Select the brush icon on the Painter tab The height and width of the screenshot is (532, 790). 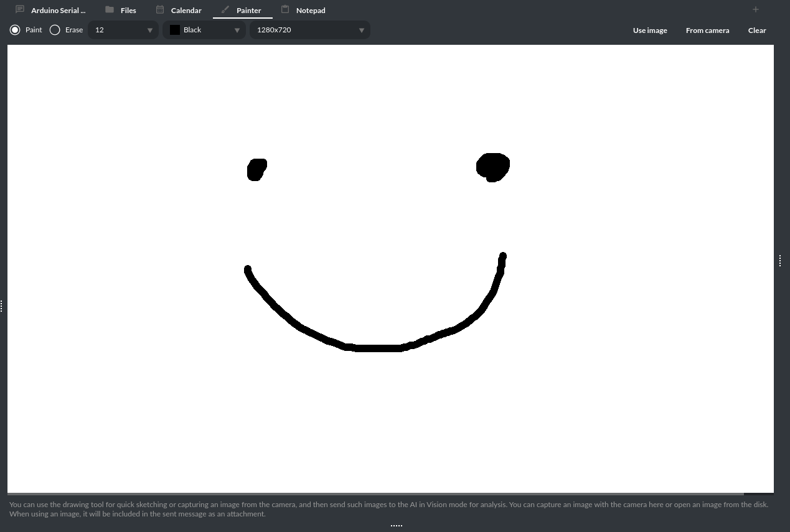225,9
